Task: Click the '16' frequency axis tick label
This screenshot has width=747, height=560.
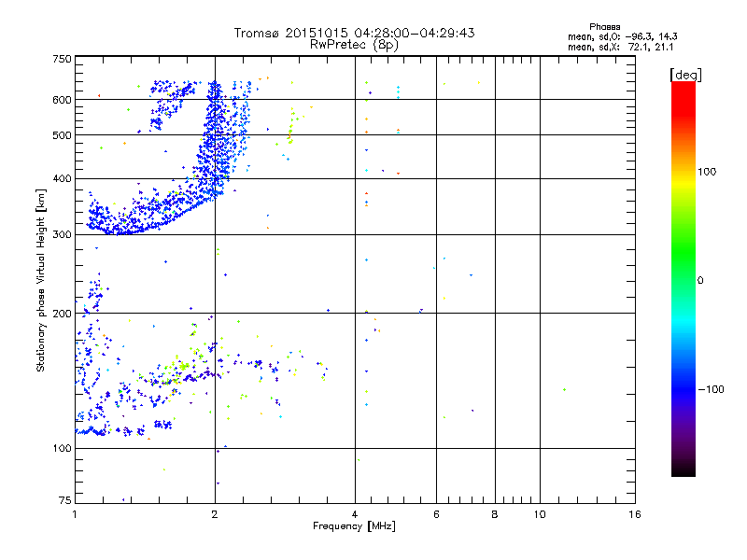Action: coord(635,514)
